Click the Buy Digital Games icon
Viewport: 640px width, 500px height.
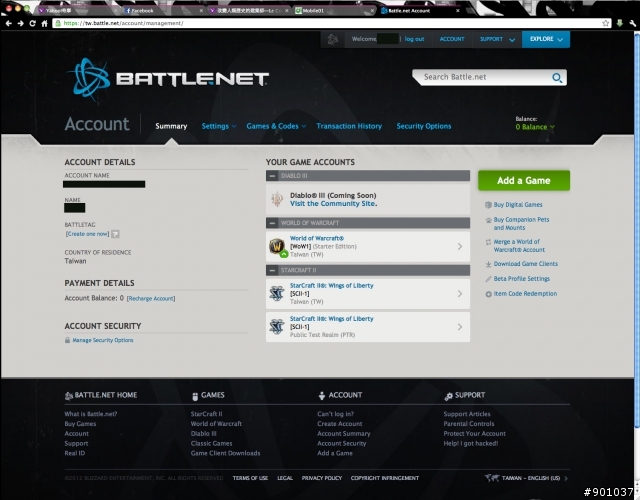(x=488, y=204)
